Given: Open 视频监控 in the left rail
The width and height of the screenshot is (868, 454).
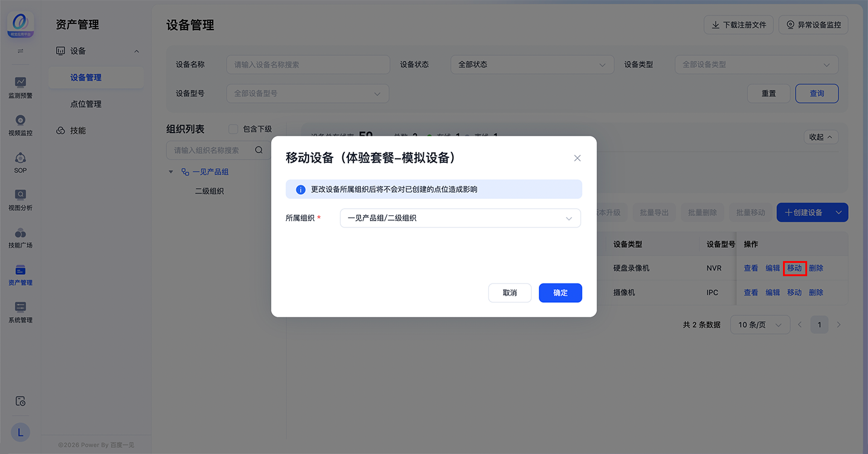Looking at the screenshot, I should click(20, 125).
